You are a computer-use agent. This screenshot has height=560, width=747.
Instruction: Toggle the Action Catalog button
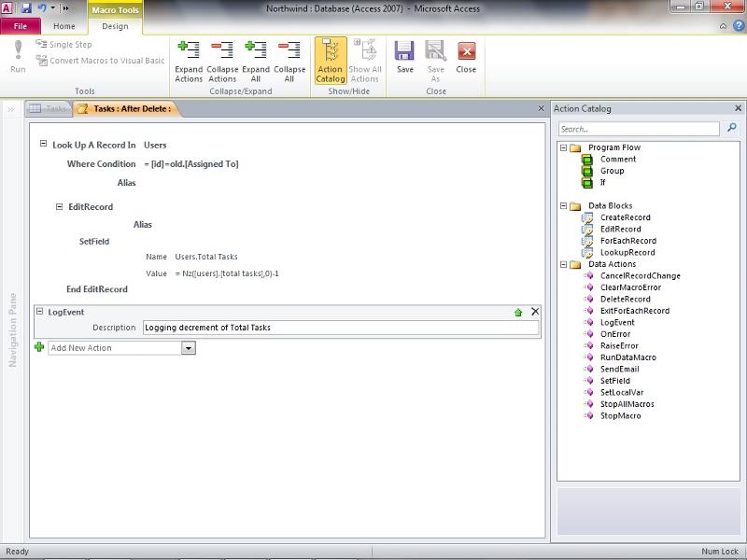(x=331, y=61)
